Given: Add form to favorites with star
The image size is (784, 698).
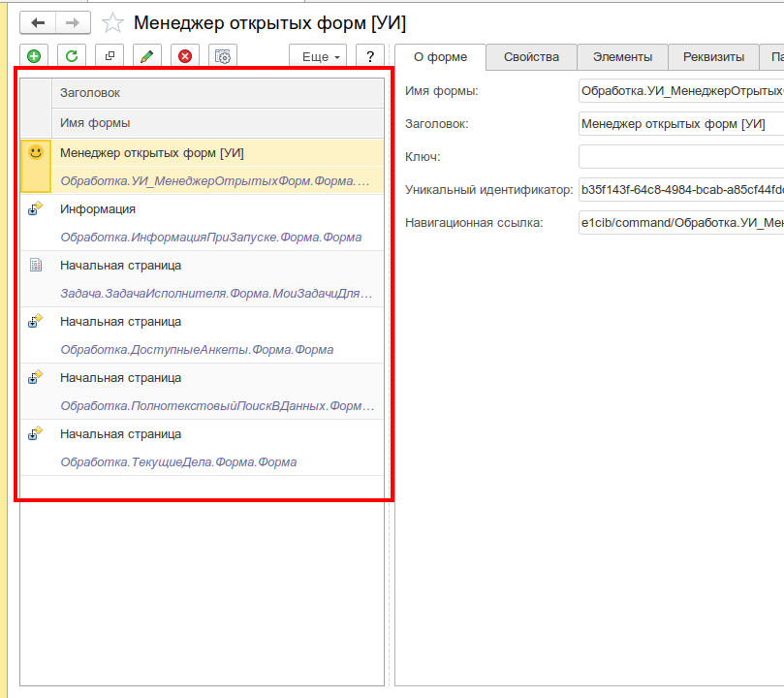Looking at the screenshot, I should point(112,23).
